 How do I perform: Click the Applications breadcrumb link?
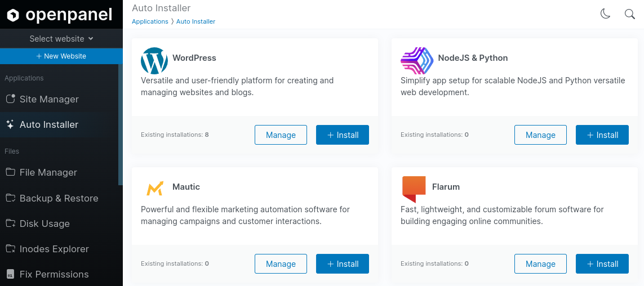pyautogui.click(x=150, y=21)
